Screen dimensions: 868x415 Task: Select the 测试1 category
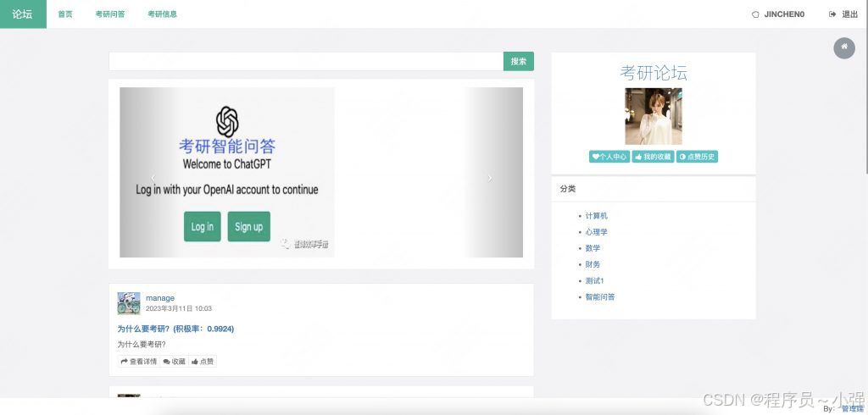click(594, 280)
